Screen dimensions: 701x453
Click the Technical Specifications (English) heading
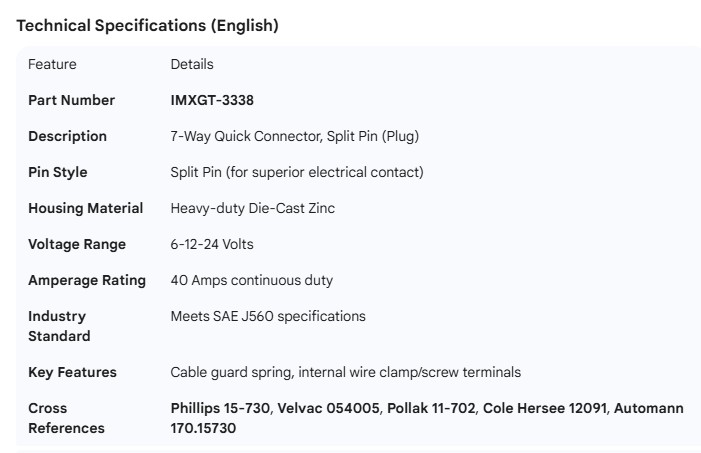pyautogui.click(x=147, y=26)
